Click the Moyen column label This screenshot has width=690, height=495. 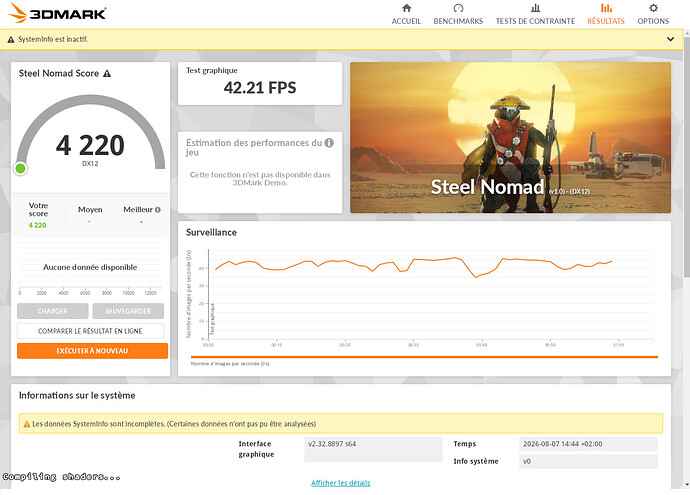point(90,210)
